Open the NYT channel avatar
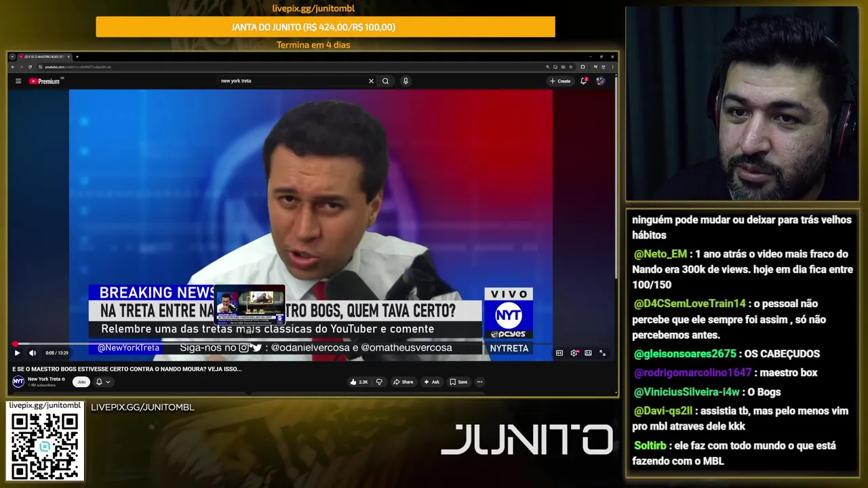Viewport: 868px width, 488px height. [x=18, y=382]
